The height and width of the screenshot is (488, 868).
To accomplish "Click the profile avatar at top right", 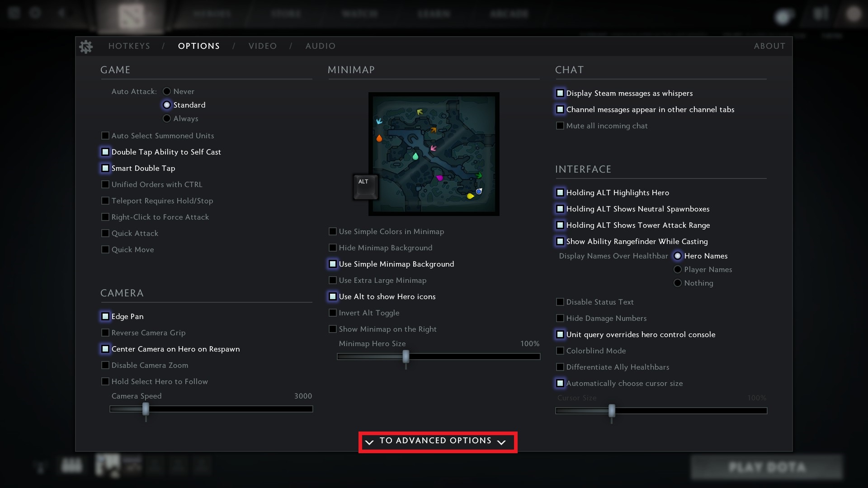I will tap(854, 14).
